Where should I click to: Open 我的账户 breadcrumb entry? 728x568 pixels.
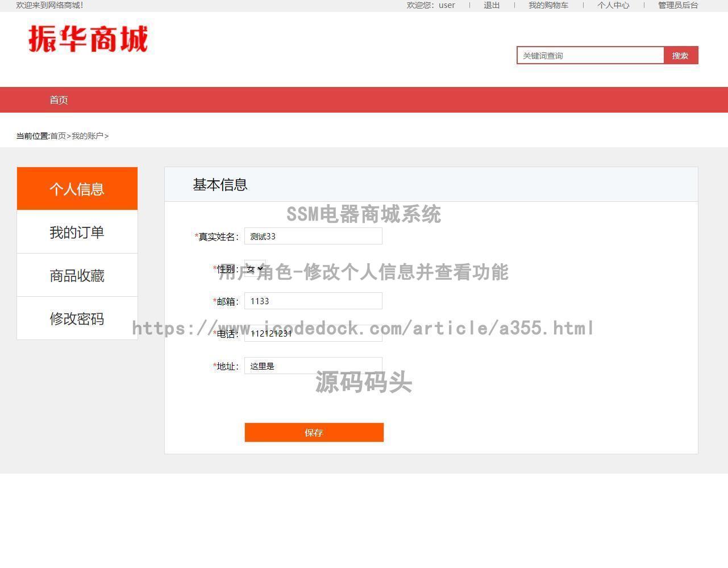[x=87, y=136]
